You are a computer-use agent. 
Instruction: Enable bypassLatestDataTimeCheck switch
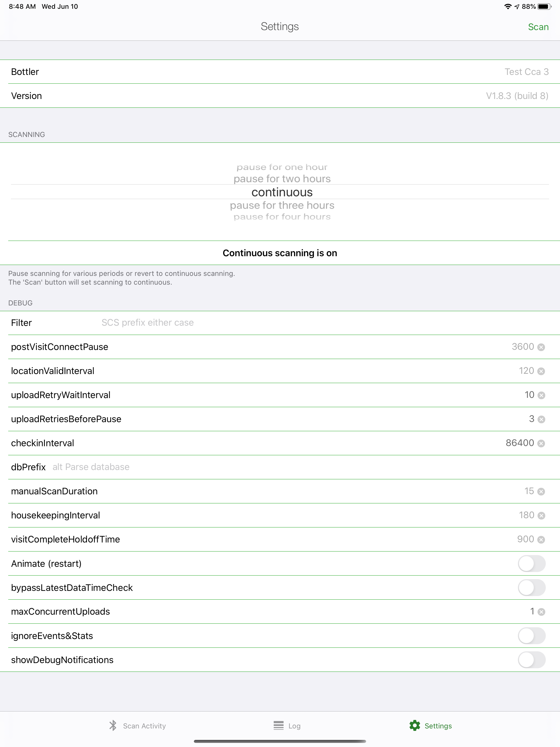pyautogui.click(x=531, y=588)
